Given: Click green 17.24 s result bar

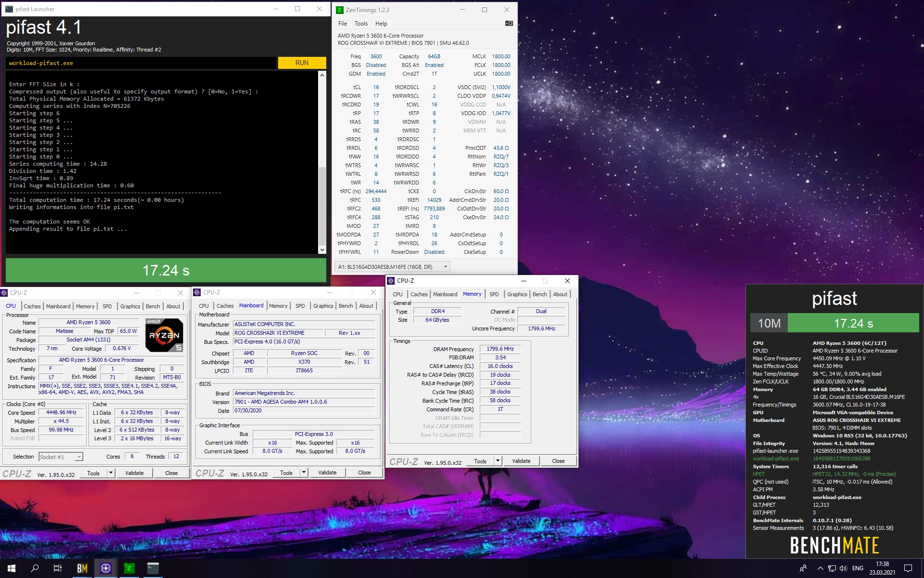Looking at the screenshot, I should tap(166, 270).
